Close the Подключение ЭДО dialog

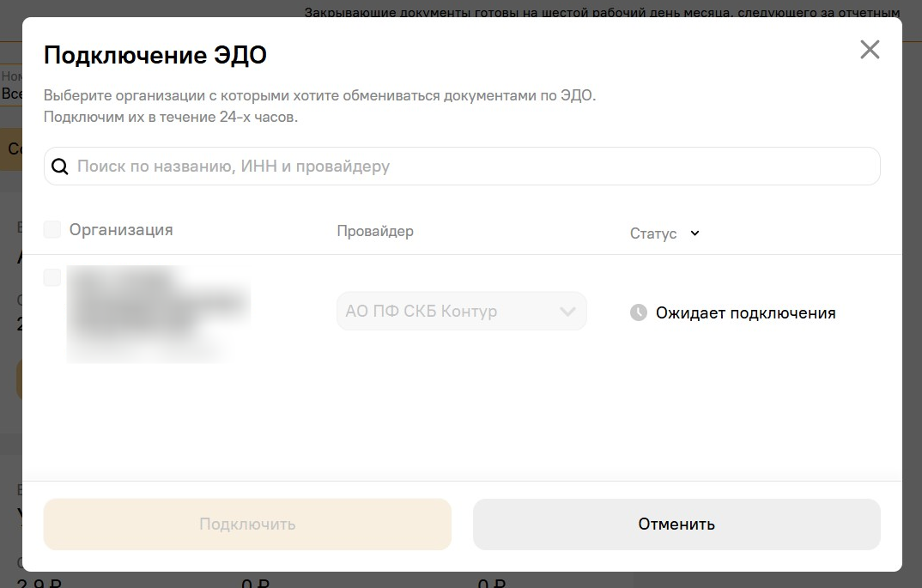[870, 50]
